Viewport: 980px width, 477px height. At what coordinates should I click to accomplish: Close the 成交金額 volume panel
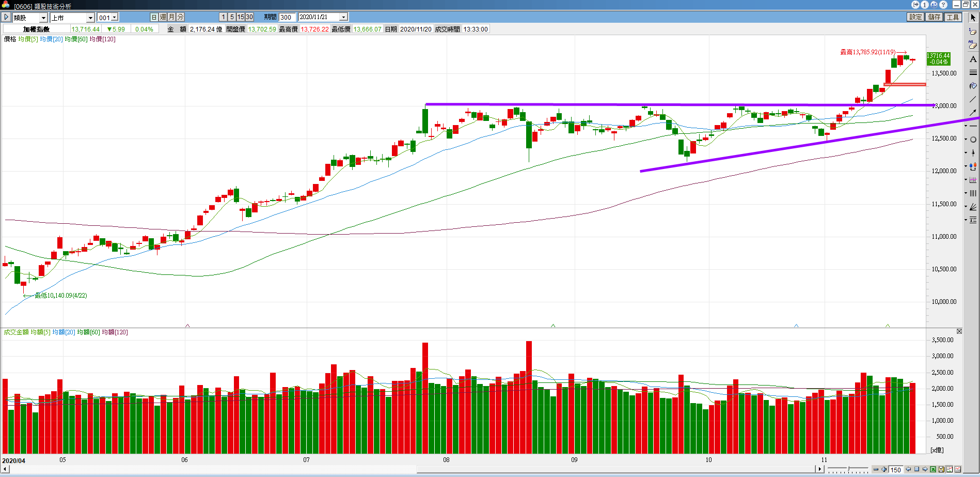959,331
